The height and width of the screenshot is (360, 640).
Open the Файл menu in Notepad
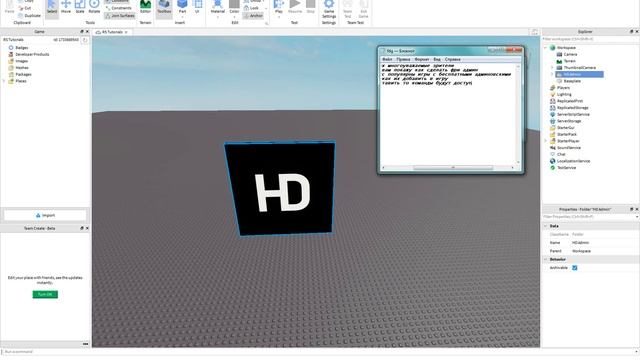[387, 59]
